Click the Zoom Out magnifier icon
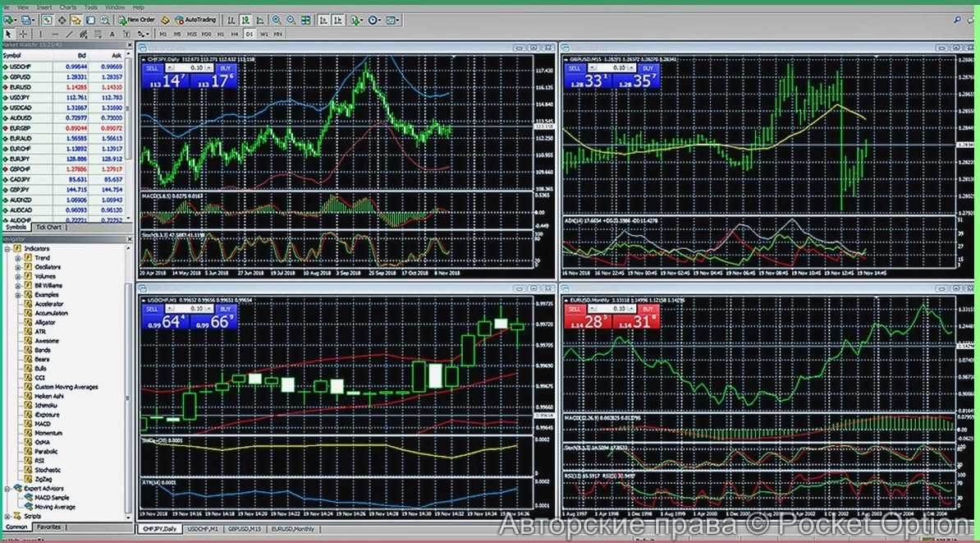This screenshot has width=980, height=543. click(291, 19)
